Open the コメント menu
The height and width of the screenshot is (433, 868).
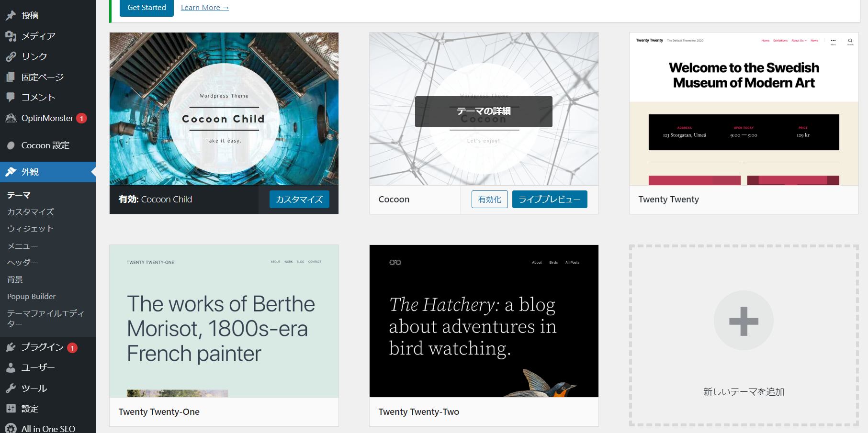[48, 97]
